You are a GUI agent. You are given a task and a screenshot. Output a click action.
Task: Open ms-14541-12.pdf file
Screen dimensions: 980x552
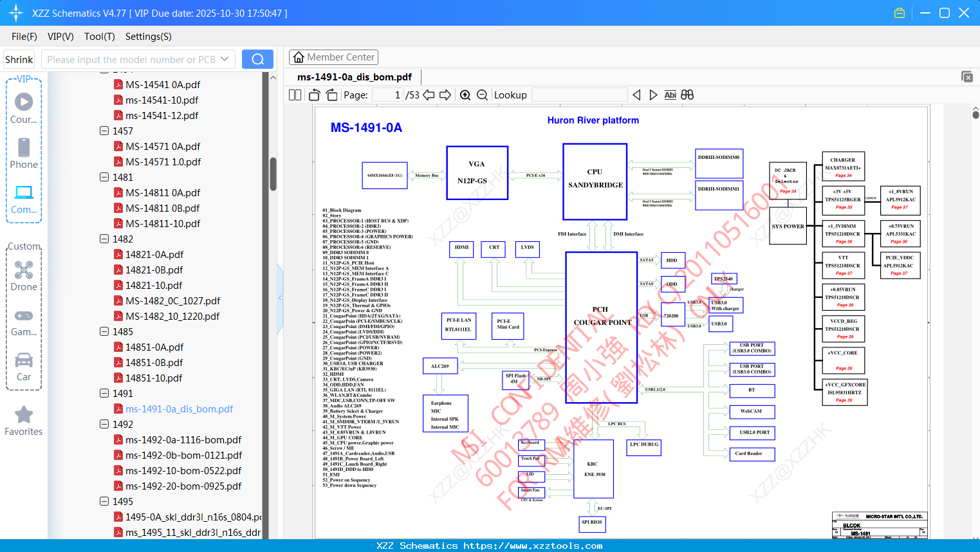[162, 115]
